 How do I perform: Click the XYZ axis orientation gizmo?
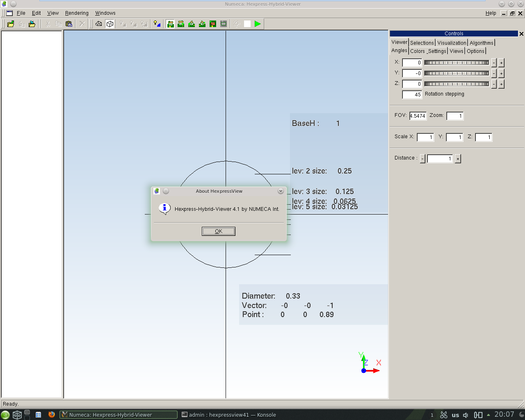coord(370,363)
